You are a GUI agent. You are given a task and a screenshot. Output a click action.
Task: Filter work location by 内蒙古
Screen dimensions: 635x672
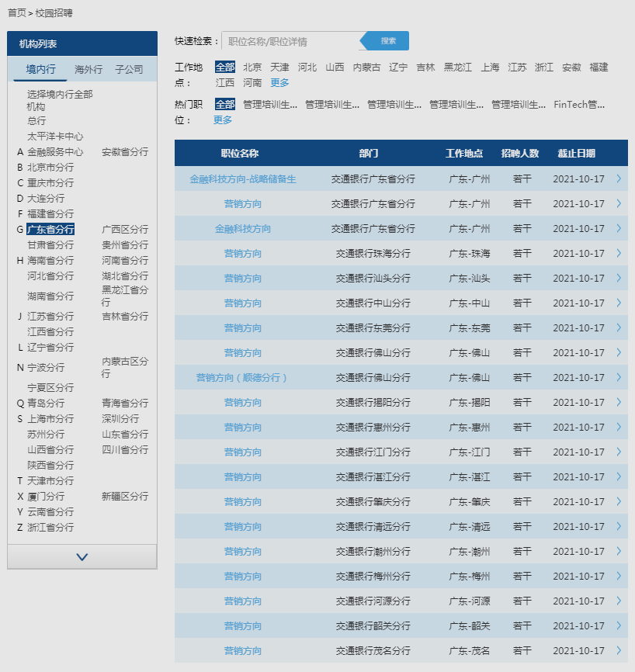(x=366, y=68)
